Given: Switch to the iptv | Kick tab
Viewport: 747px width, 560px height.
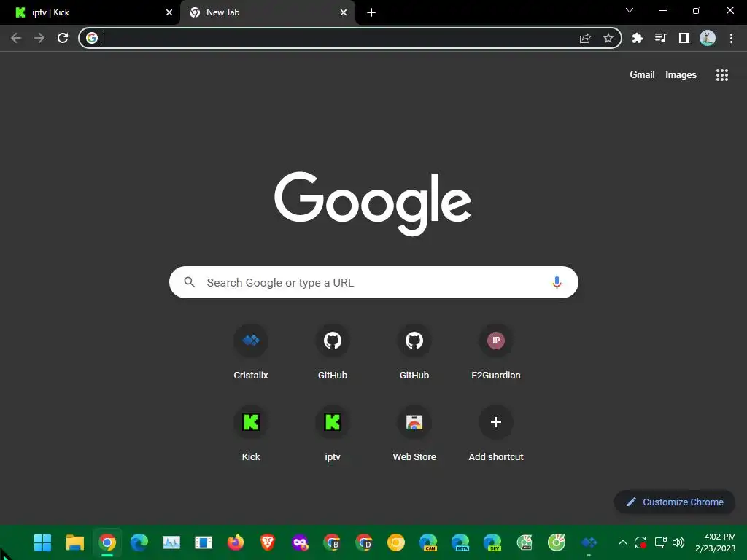Looking at the screenshot, I should pos(90,12).
